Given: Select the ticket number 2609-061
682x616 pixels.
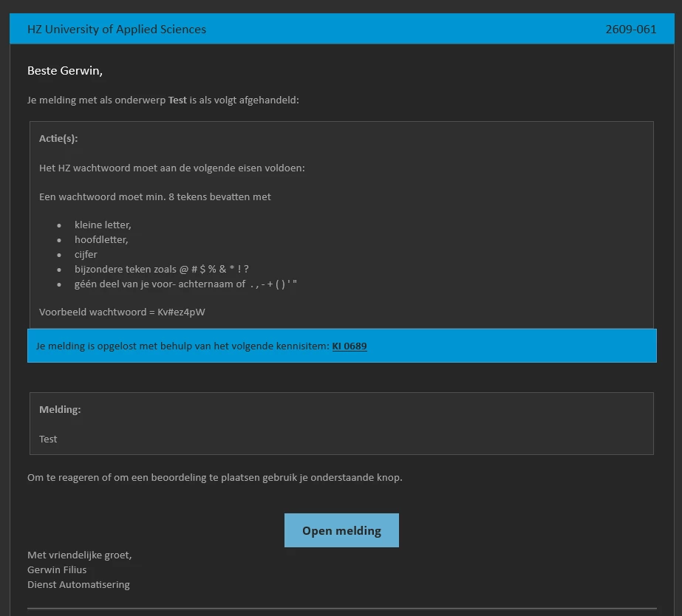Looking at the screenshot, I should [x=631, y=29].
